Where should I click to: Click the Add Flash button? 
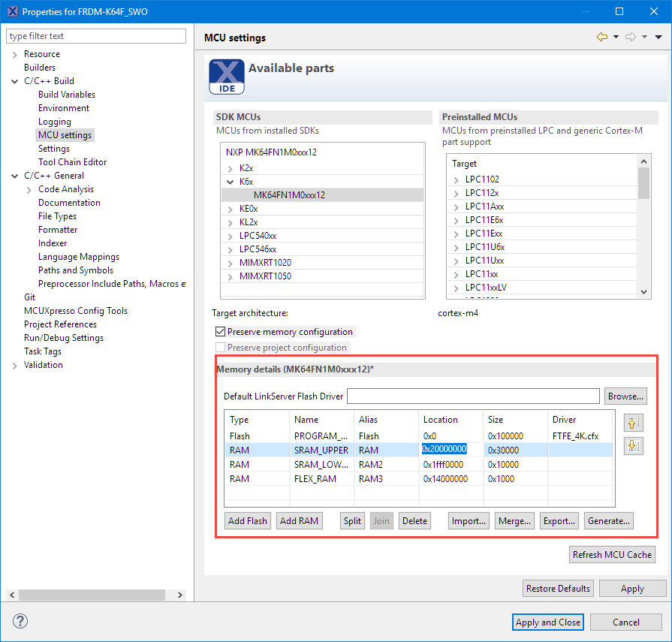248,521
